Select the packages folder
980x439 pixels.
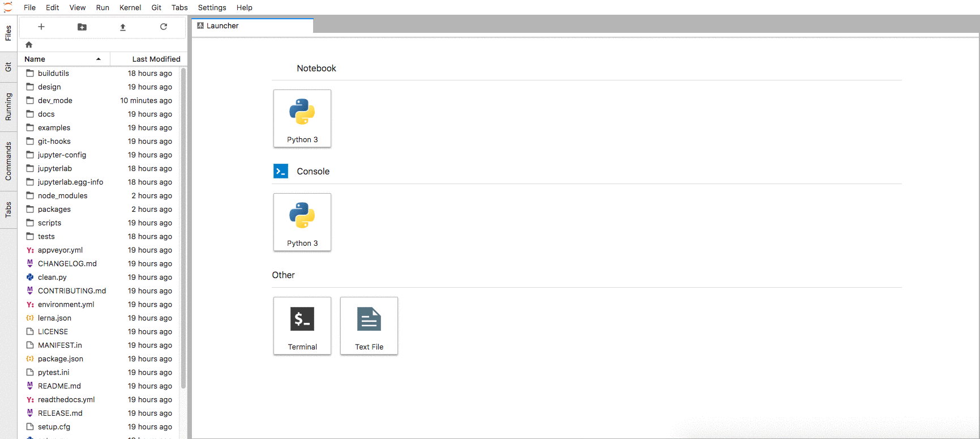[99, 209]
